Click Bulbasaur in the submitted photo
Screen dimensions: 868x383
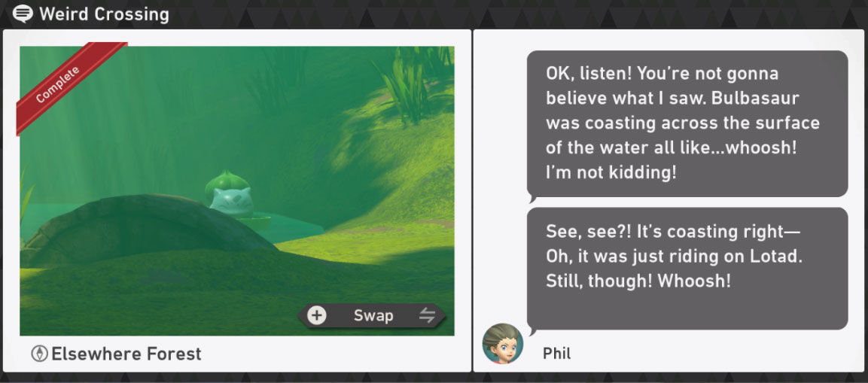point(229,195)
